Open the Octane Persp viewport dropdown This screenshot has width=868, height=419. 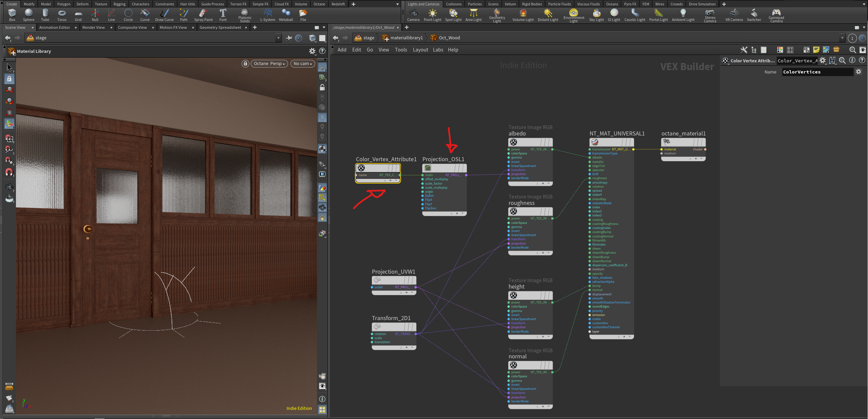click(269, 63)
